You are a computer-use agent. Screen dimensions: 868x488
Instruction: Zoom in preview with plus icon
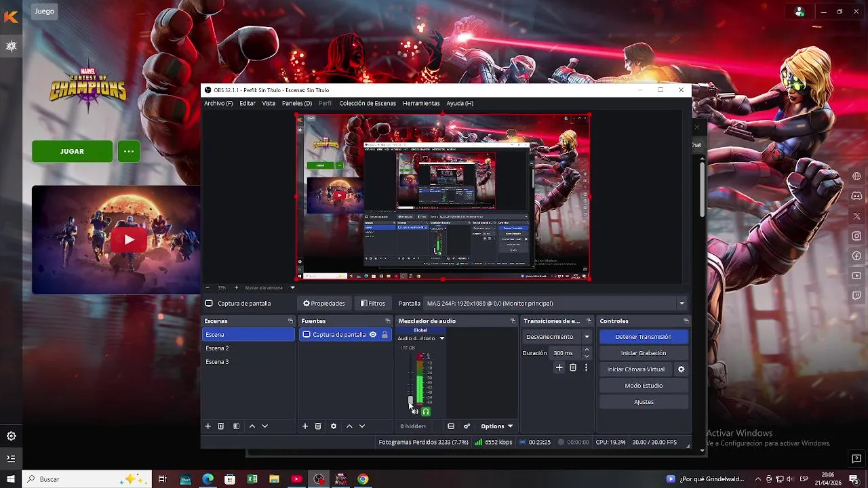click(236, 287)
